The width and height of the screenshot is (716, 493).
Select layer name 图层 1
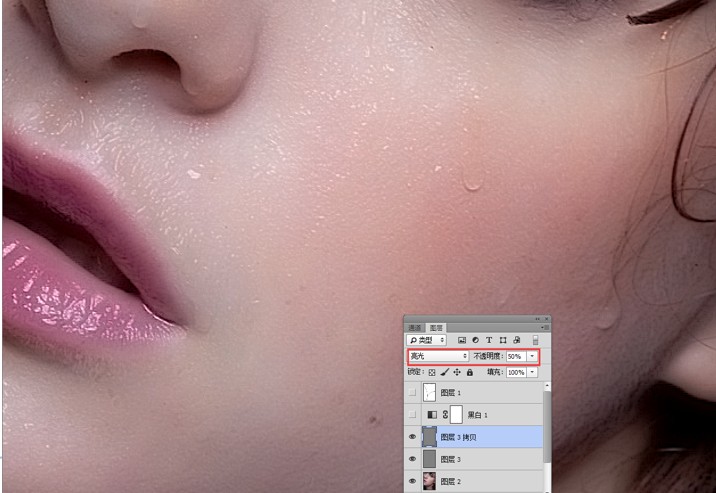coord(451,393)
